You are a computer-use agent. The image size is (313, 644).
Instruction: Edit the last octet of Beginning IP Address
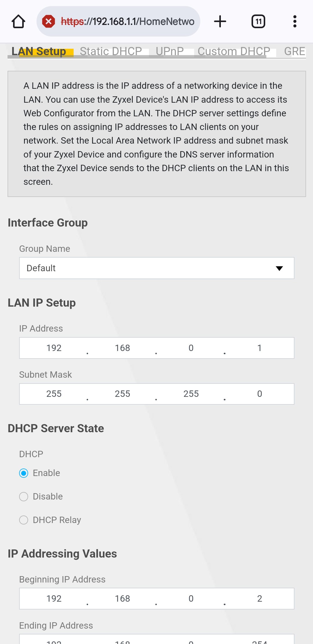click(260, 599)
